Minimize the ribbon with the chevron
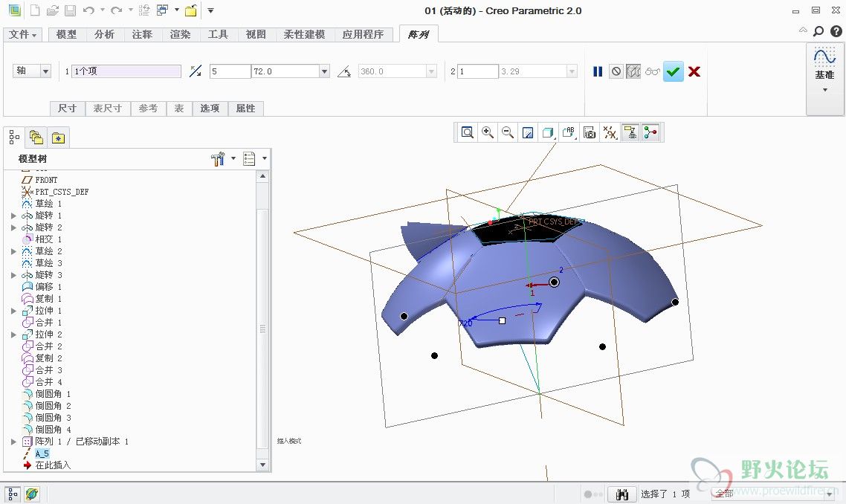The height and width of the screenshot is (504, 846). [x=803, y=30]
